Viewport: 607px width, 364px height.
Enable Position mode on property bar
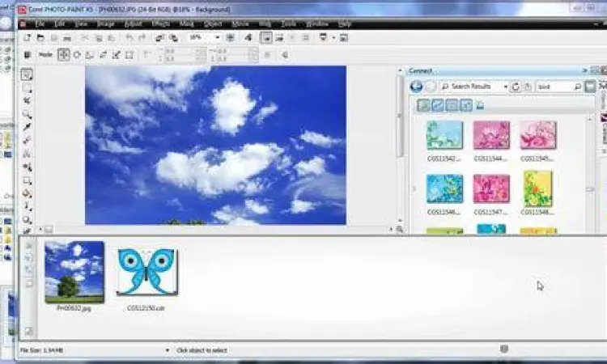[x=63, y=54]
